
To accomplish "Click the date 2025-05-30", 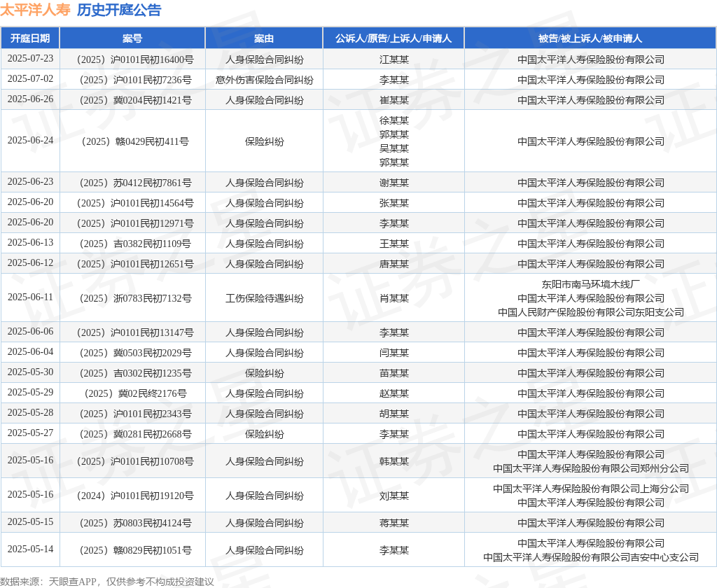I will 30,372.
